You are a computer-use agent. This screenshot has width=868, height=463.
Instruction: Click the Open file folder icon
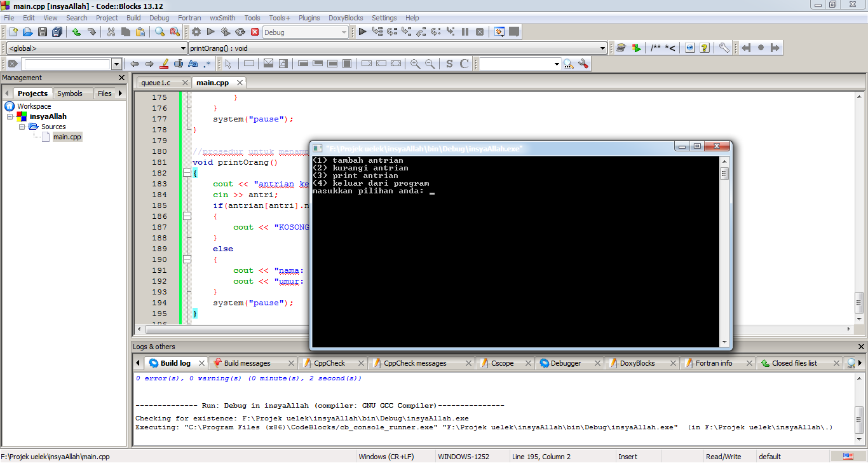[x=28, y=32]
